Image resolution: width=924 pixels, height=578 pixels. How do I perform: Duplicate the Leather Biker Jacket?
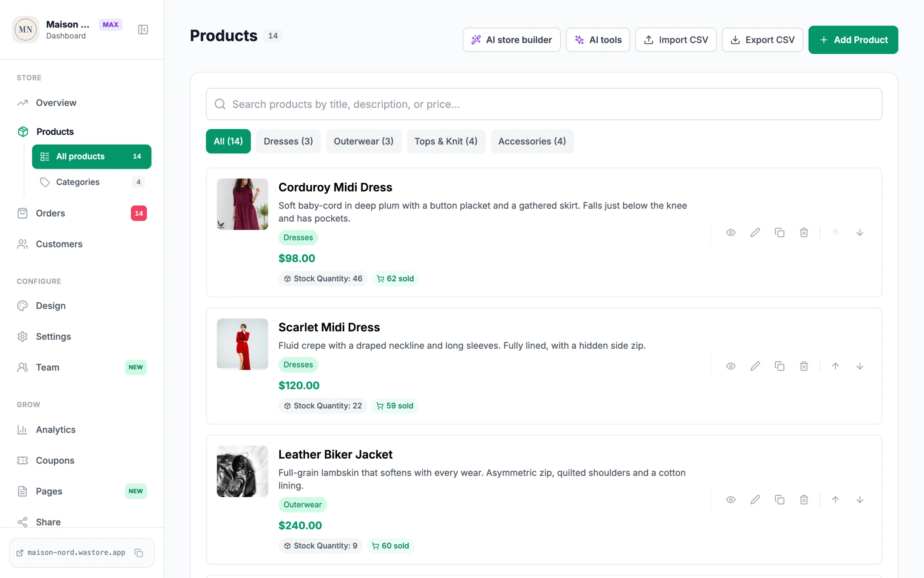tap(780, 500)
